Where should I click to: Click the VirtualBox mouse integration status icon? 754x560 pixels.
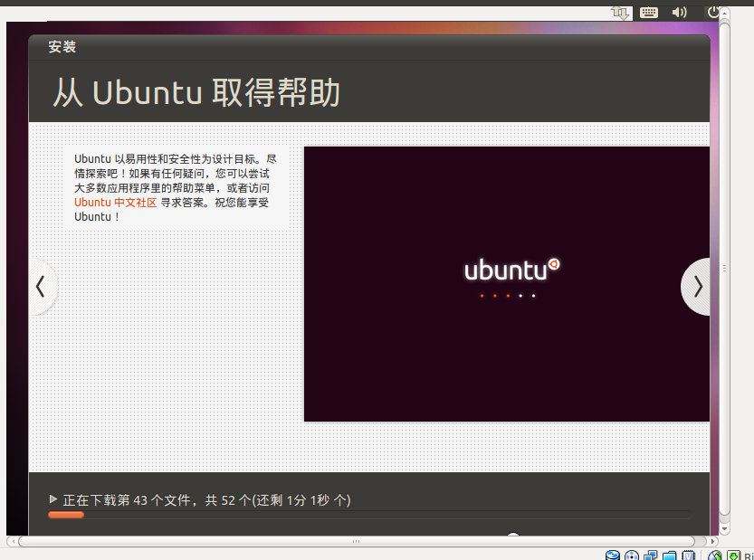714,555
